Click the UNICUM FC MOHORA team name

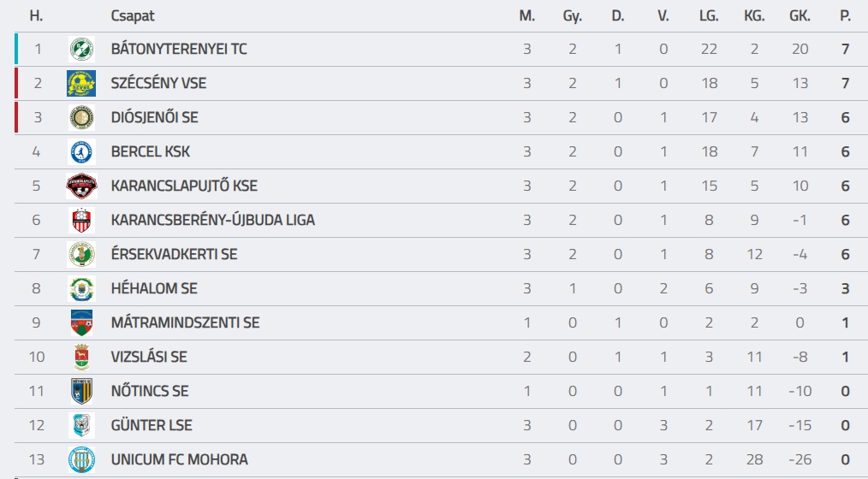tap(180, 460)
